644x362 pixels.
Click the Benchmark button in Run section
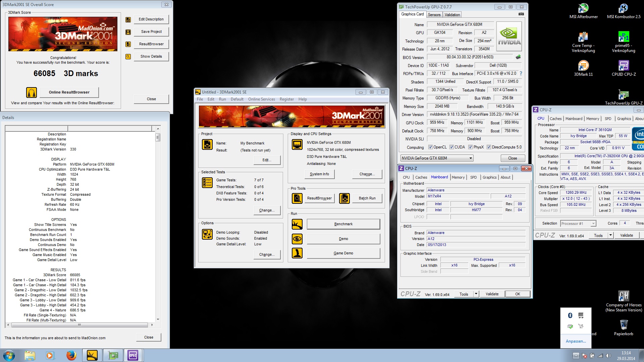pyautogui.click(x=343, y=224)
